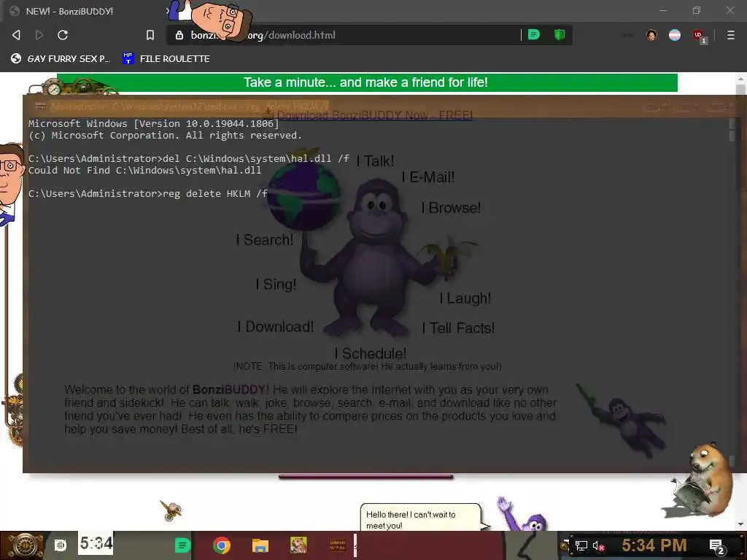Go forward with the browser forward arrow
747x560 pixels.
[39, 35]
